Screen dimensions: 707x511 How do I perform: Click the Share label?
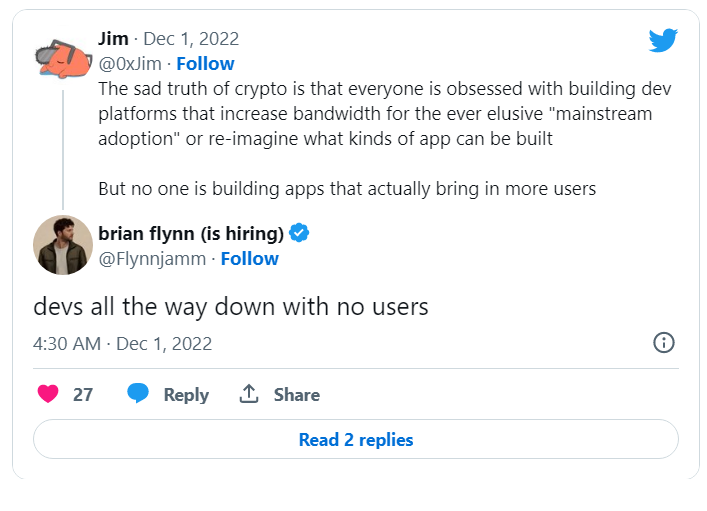297,395
